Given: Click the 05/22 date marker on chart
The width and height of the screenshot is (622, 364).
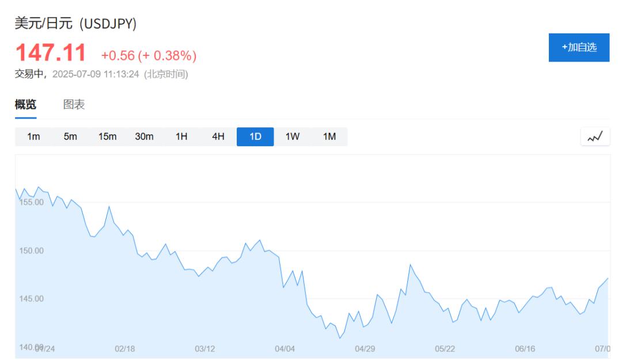Looking at the screenshot, I should tap(445, 349).
